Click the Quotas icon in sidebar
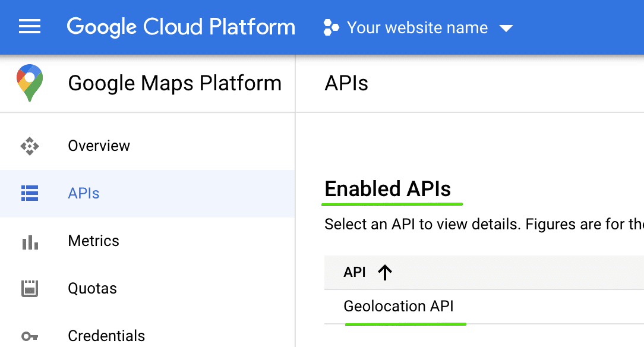The height and width of the screenshot is (347, 644). pyautogui.click(x=29, y=289)
